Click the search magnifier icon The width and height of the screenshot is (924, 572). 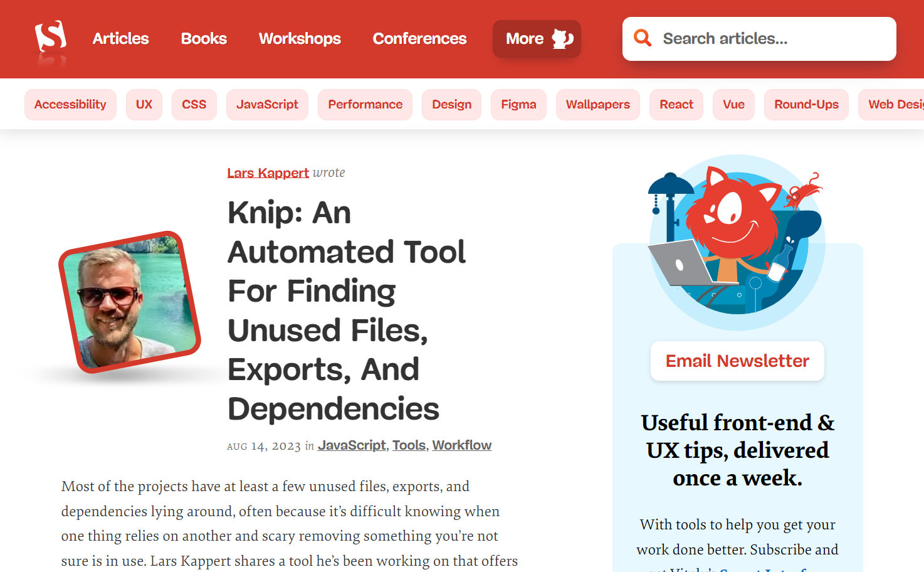pos(642,38)
